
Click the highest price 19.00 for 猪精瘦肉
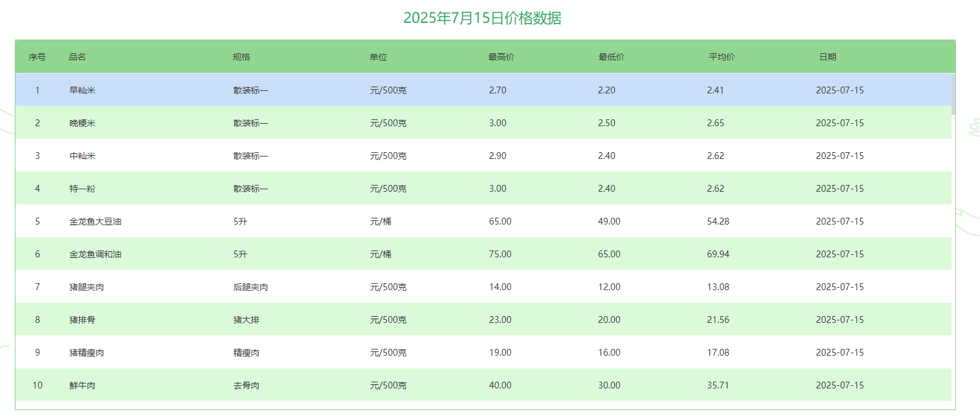[500, 353]
